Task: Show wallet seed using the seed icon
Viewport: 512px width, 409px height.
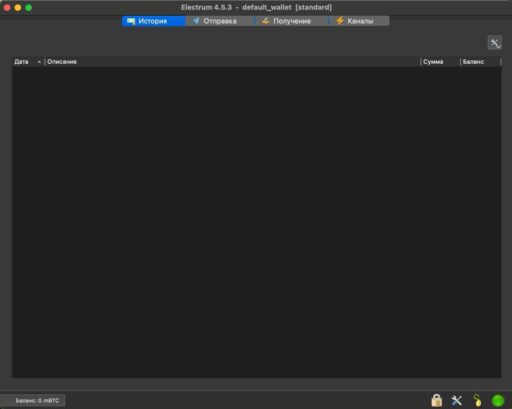Action: 477,400
